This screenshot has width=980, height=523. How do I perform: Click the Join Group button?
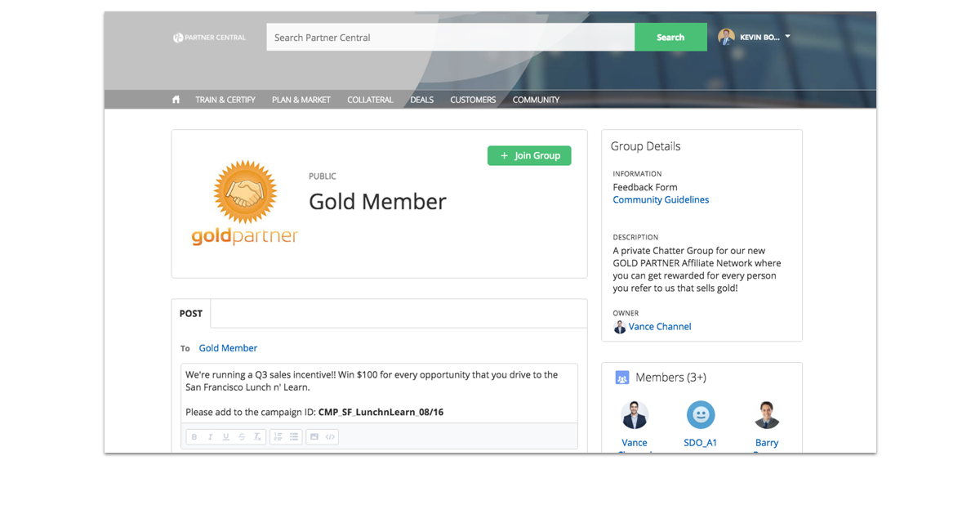(x=529, y=155)
